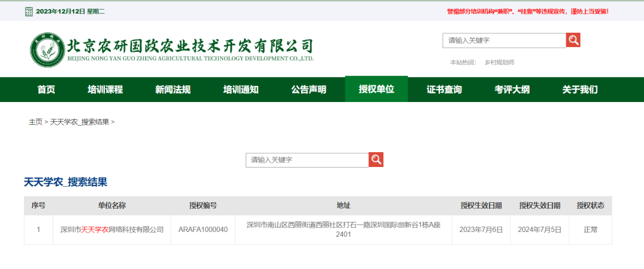Viewport: 644px width, 269px height.
Task: Click the 授权状态 column header
Action: [x=590, y=206]
